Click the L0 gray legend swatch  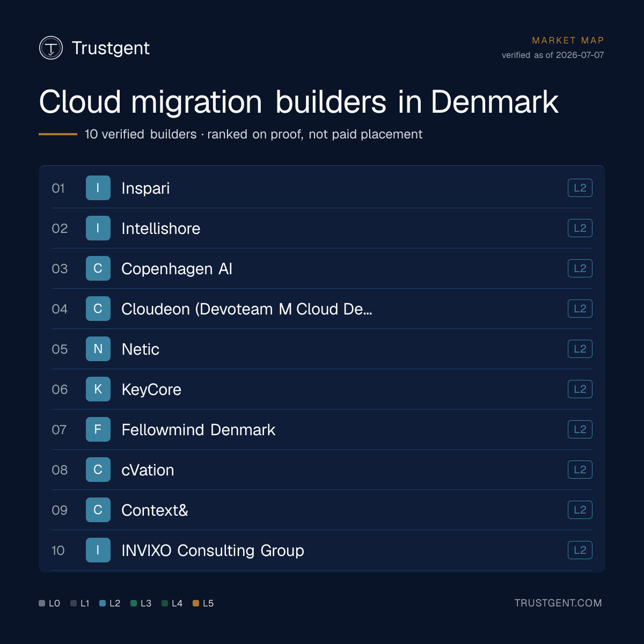click(42, 603)
